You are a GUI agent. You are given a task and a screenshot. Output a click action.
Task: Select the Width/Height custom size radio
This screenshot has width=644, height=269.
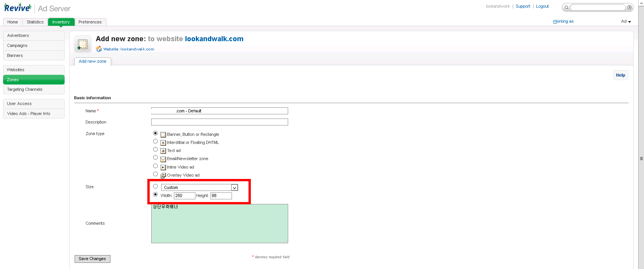[155, 194]
